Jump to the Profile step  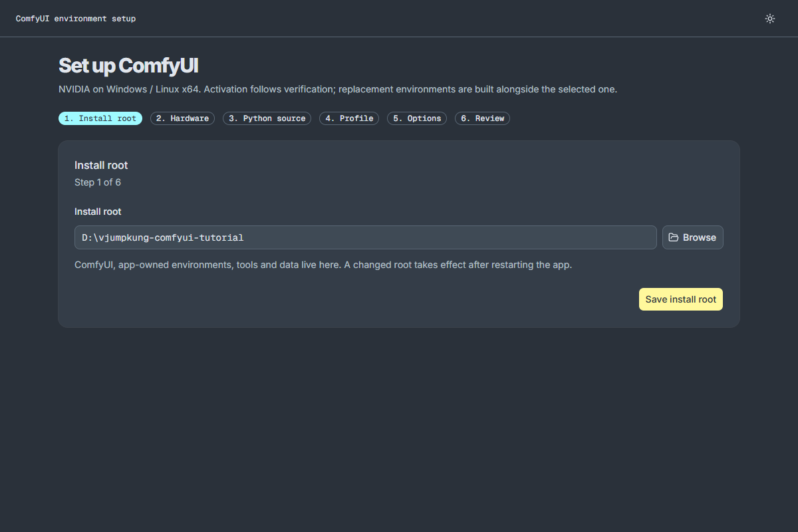click(x=349, y=118)
